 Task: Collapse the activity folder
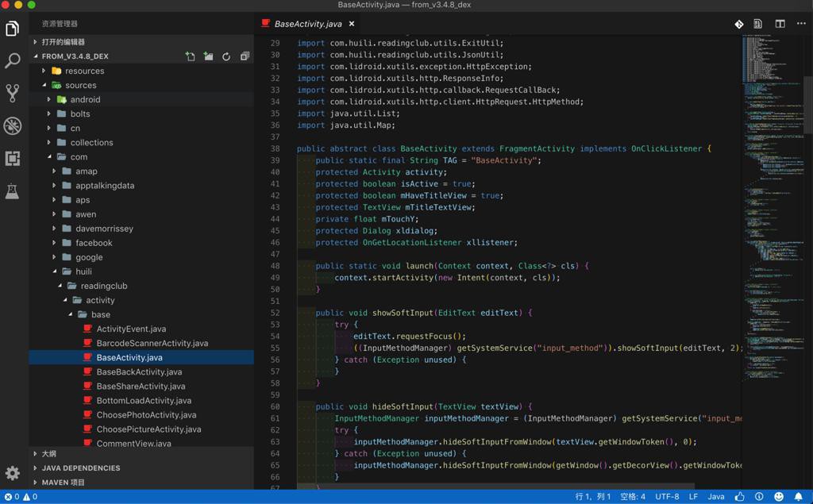(141, 300)
